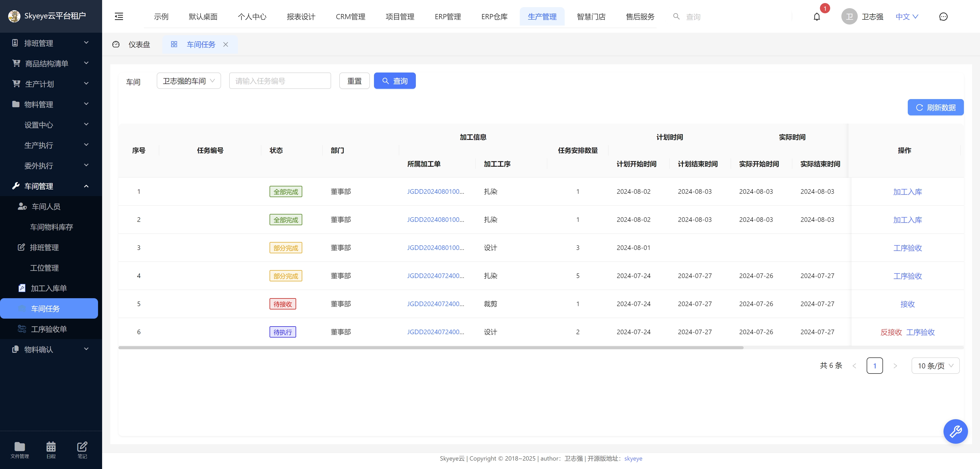Click 工序验收 in row 6

coord(920,332)
